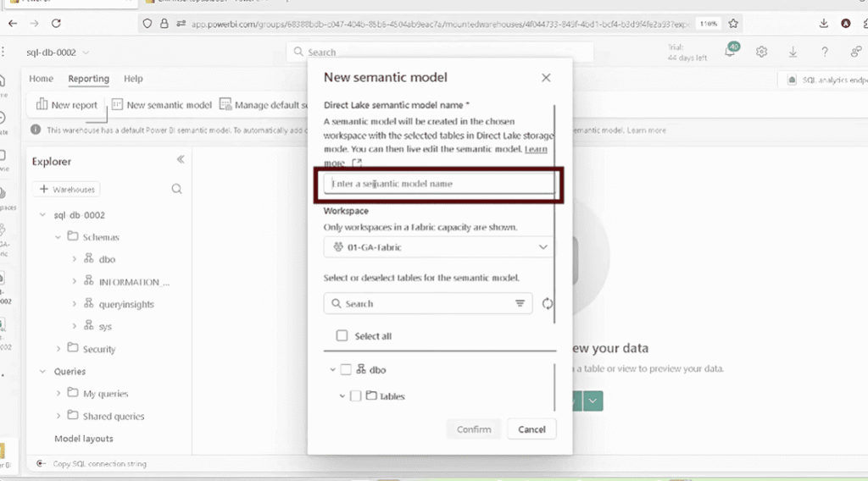Follow the Learn more link in dialog
Image resolution: width=868 pixels, height=481 pixels.
[536, 149]
